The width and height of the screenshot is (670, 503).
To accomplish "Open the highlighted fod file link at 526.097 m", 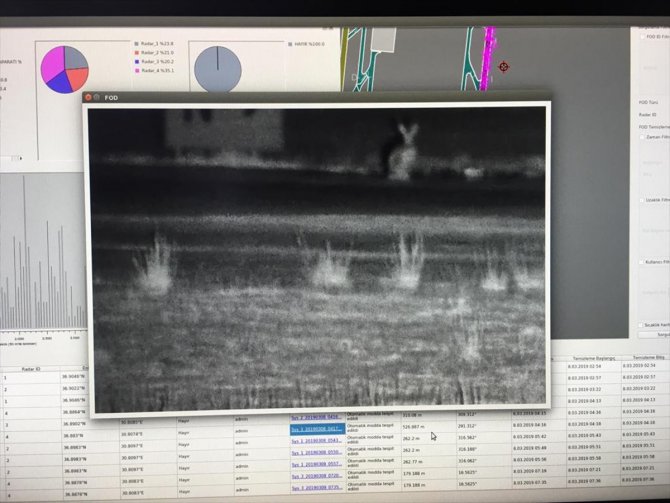I will tap(316, 427).
